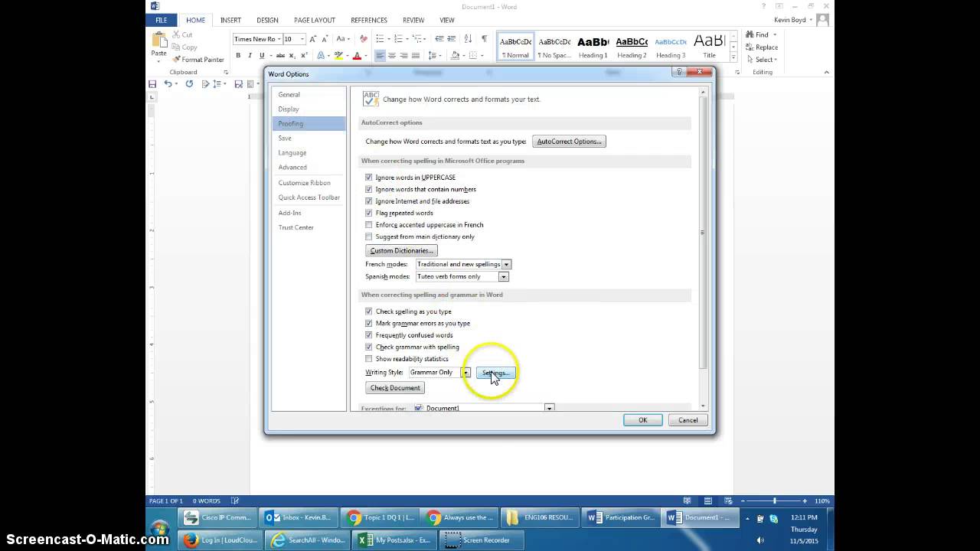Click the Undo icon in the quick access toolbar
980x551 pixels.
(x=168, y=83)
